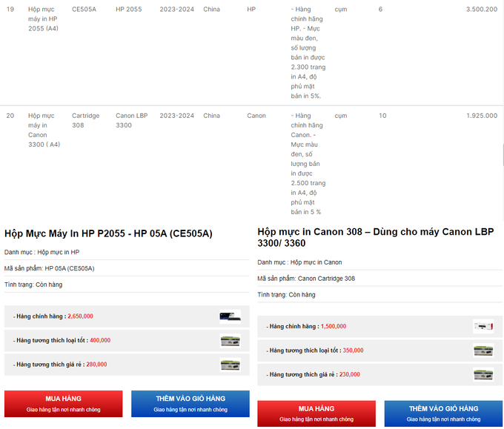Click table cell 'HP 2055' in row 19
Viewport: 504px width, 429px height.
click(x=128, y=10)
